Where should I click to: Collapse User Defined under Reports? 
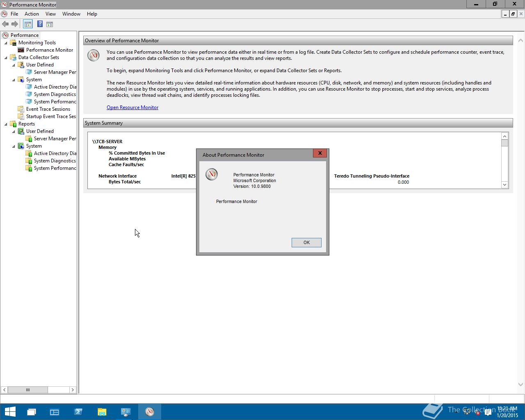[x=14, y=131]
